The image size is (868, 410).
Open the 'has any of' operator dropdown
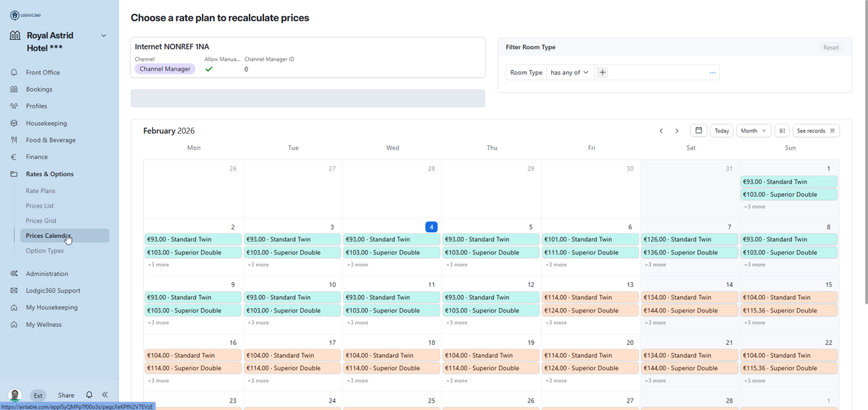(570, 72)
